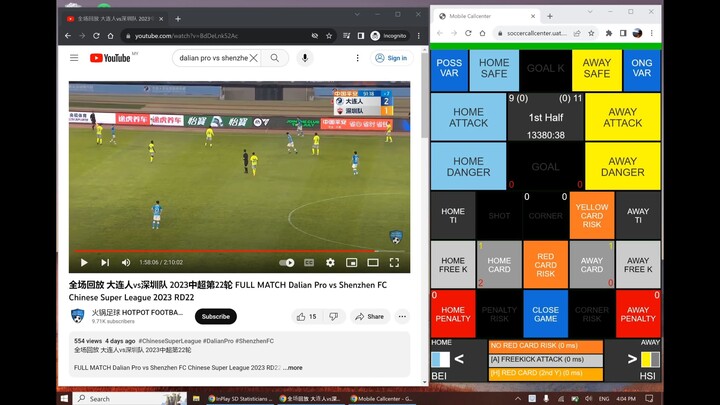This screenshot has width=720, height=405.
Task: Click HOME TI tile
Action: pyautogui.click(x=453, y=215)
